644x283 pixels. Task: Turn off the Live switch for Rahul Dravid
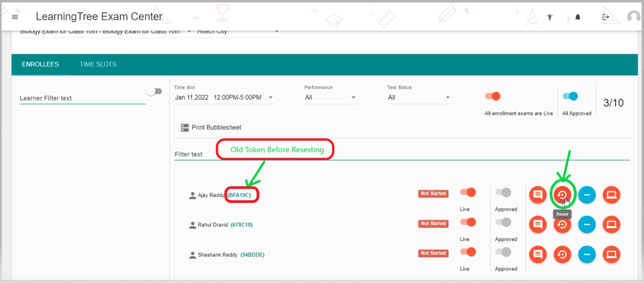pyautogui.click(x=468, y=223)
